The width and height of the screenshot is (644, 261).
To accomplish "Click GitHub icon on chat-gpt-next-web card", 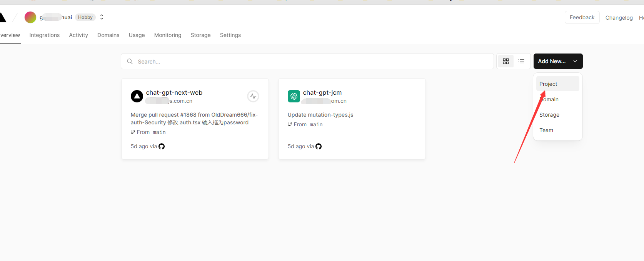I will (x=162, y=146).
